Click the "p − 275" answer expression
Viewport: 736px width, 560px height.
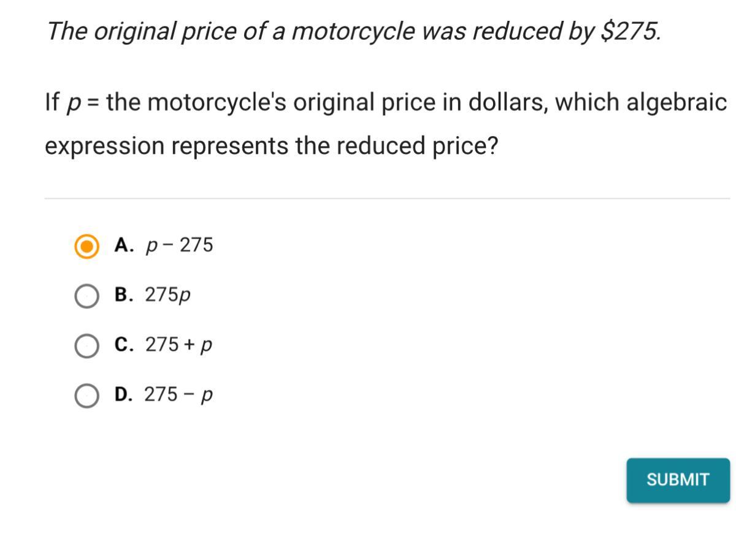click(179, 245)
